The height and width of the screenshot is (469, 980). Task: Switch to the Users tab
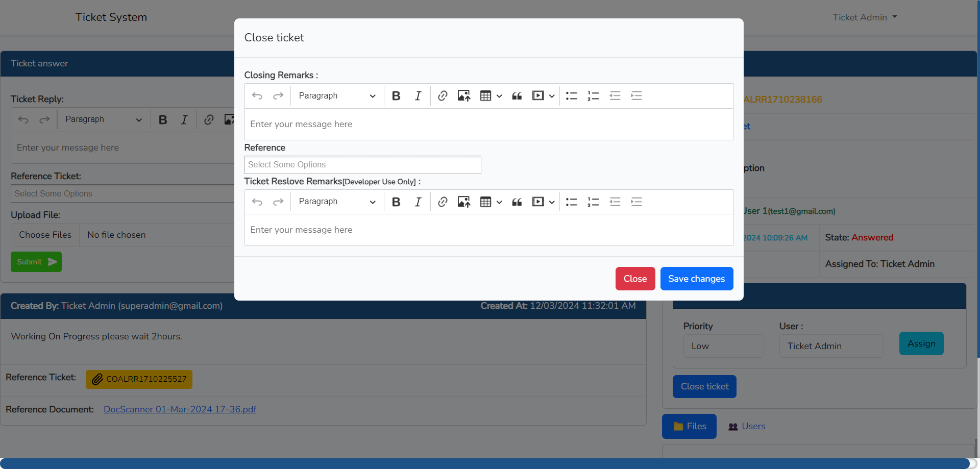click(747, 426)
